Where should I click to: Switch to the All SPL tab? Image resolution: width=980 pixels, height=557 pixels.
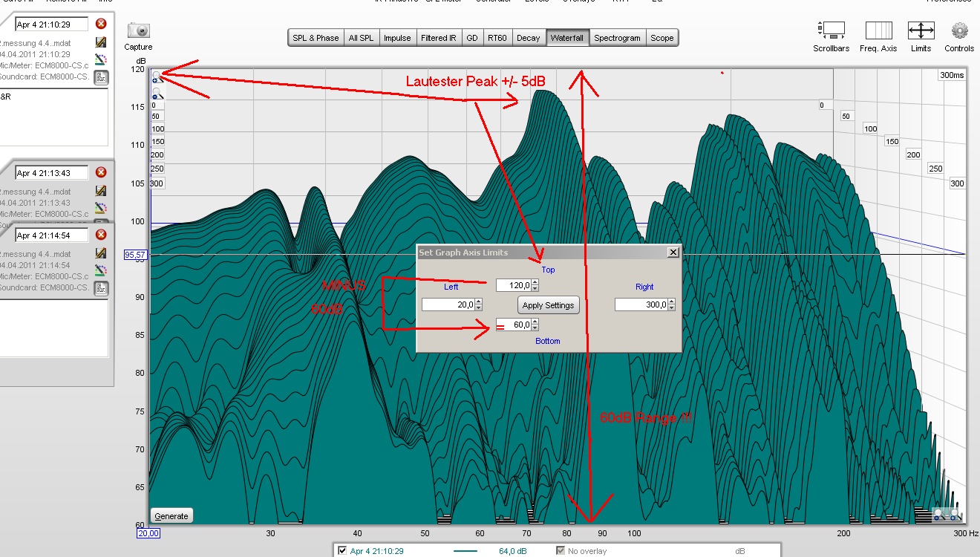(362, 38)
